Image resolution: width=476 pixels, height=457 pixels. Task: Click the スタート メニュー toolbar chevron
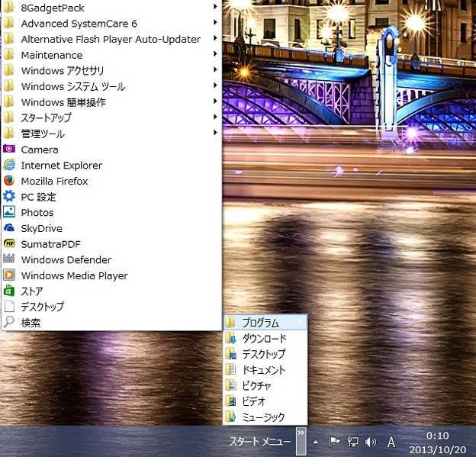tap(301, 441)
